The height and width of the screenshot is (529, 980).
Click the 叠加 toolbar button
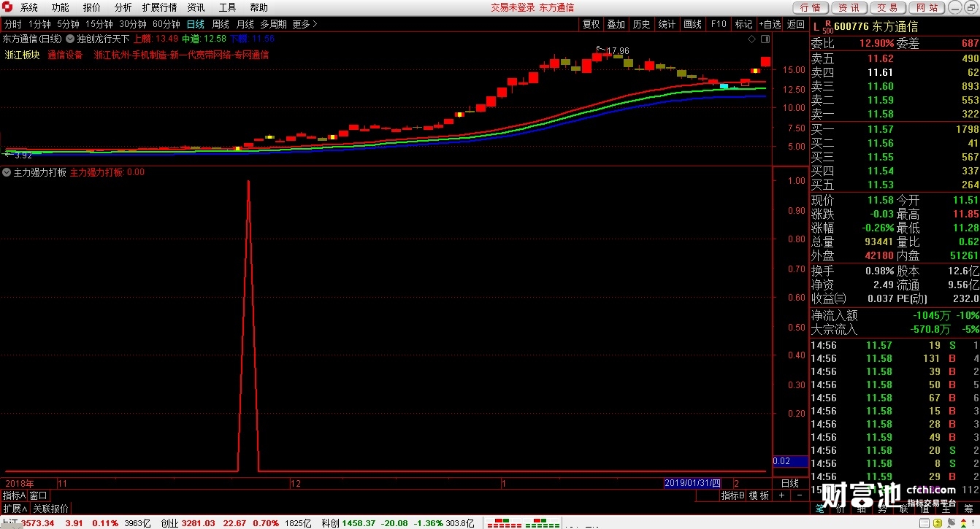pyautogui.click(x=616, y=24)
